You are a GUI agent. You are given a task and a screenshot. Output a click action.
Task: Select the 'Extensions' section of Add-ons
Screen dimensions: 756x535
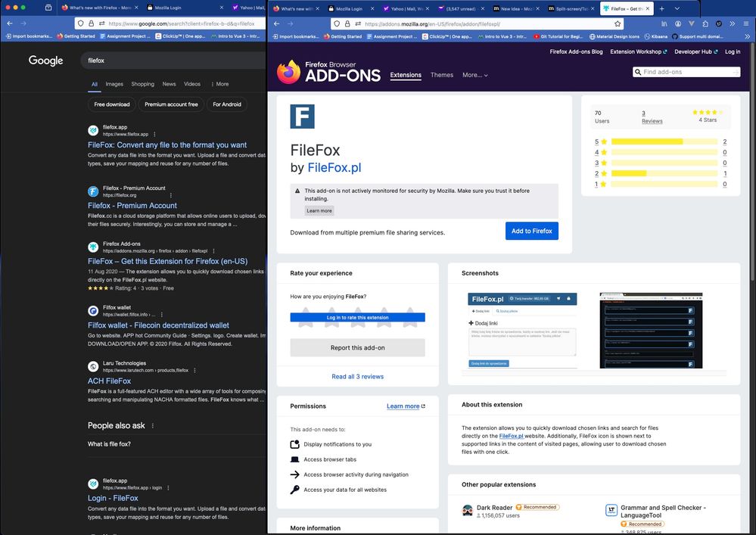pos(406,75)
